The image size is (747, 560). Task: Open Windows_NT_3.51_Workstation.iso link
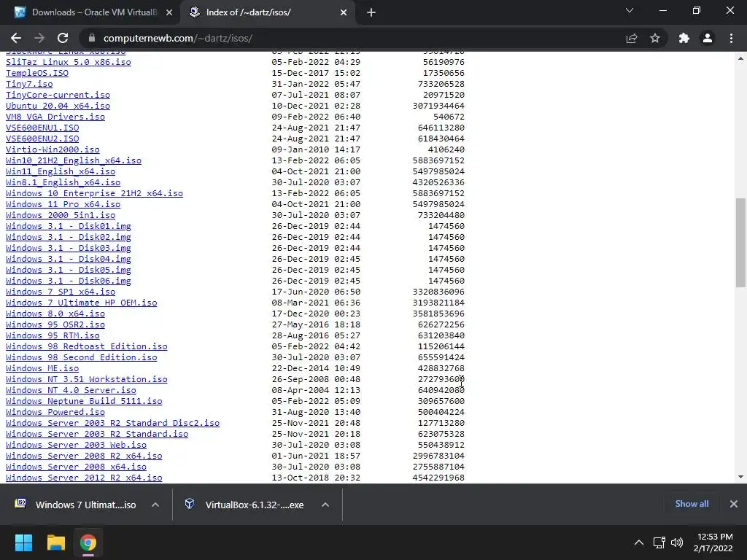pos(87,379)
